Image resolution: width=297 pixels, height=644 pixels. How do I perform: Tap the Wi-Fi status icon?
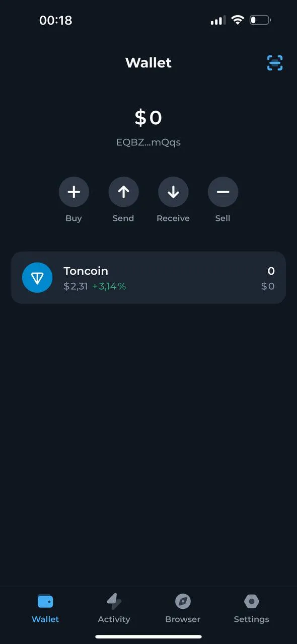coord(238,20)
